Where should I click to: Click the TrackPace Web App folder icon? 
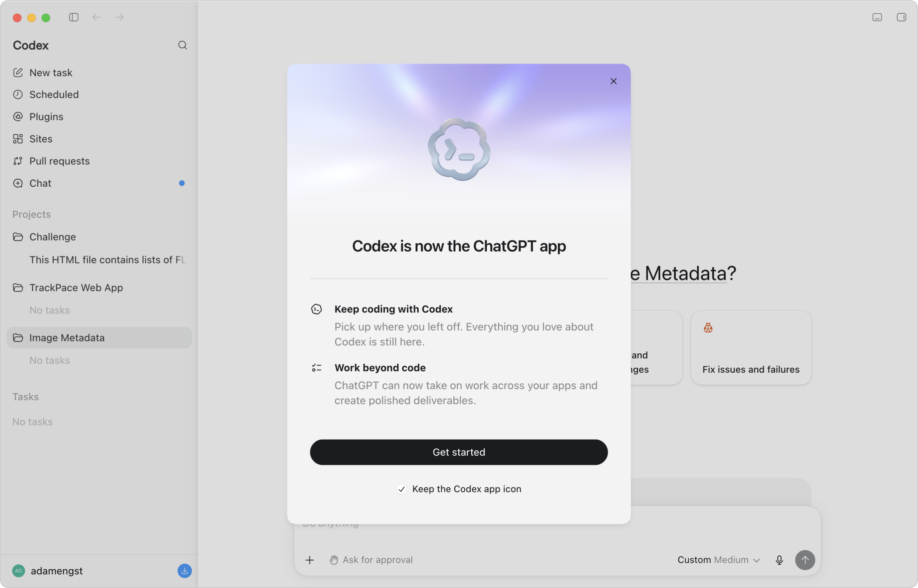(x=18, y=287)
